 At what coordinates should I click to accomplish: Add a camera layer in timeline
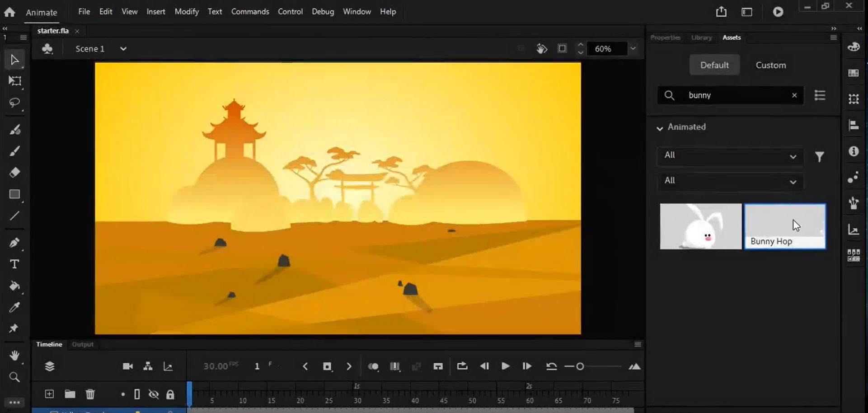click(128, 366)
